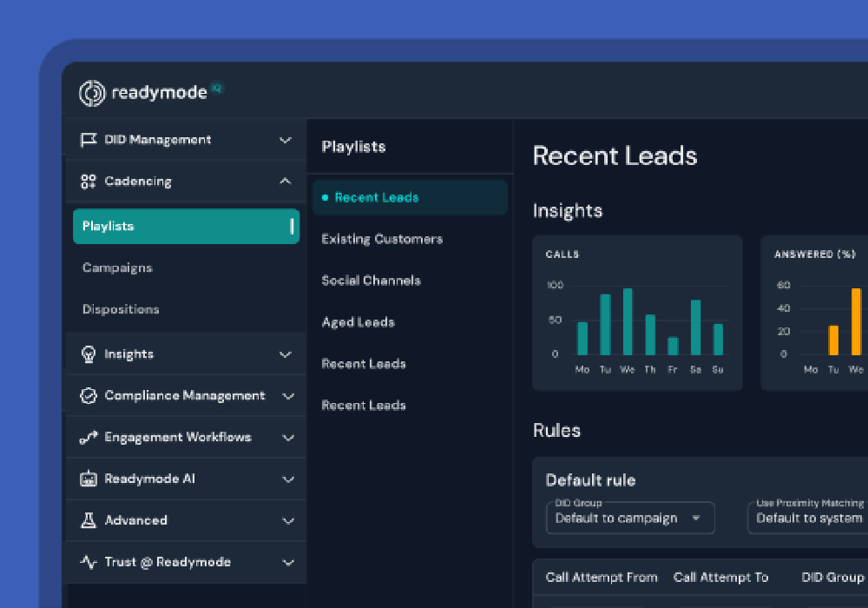Screen dimensions: 868x608
Task: Select Playlists in the sidebar
Action: click(x=186, y=227)
